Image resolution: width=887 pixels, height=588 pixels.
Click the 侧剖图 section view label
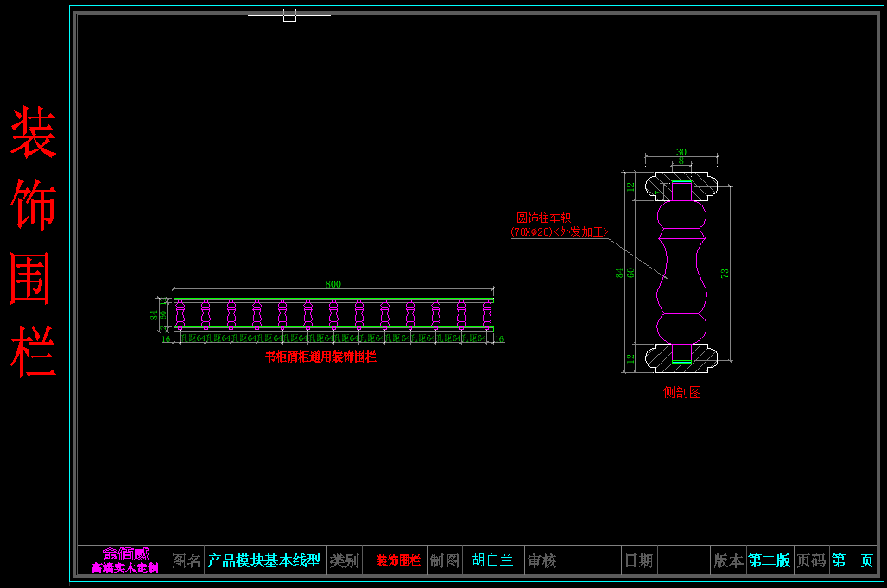[x=681, y=393]
